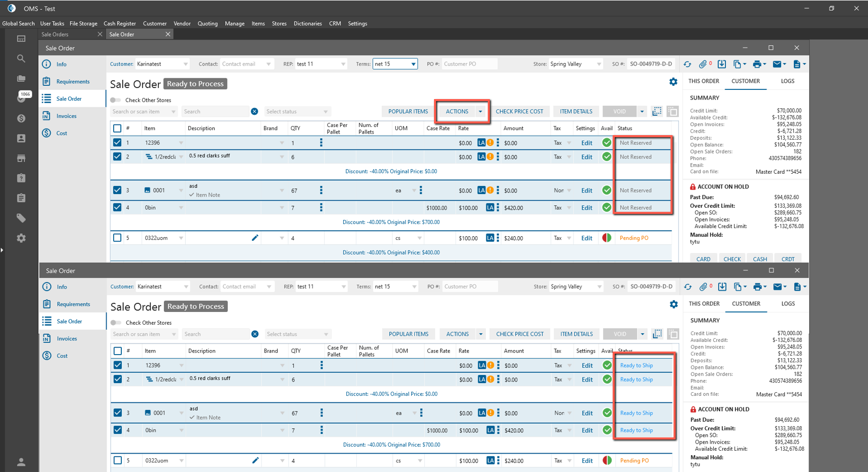Close the Sale Orders tab
The width and height of the screenshot is (868, 472).
[x=99, y=34]
